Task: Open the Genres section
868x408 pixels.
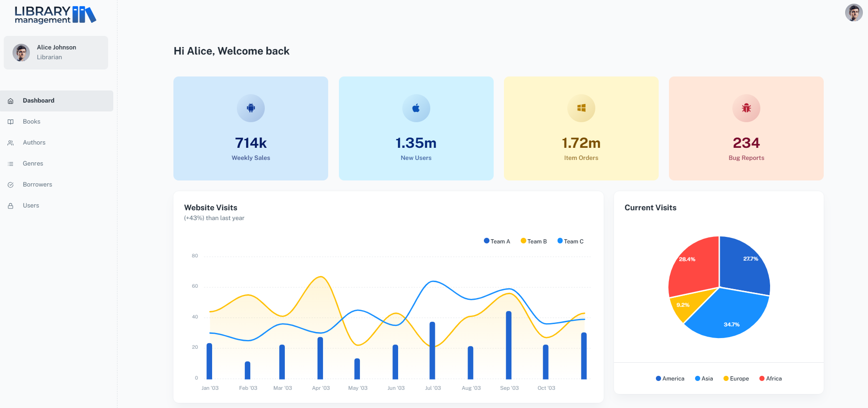Action: click(x=56, y=164)
